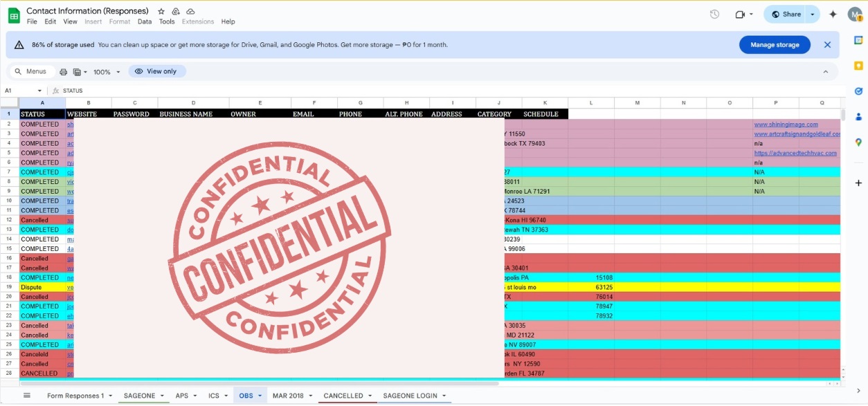Select the STATUS header cell
The height and width of the screenshot is (406, 868).
[x=42, y=114]
